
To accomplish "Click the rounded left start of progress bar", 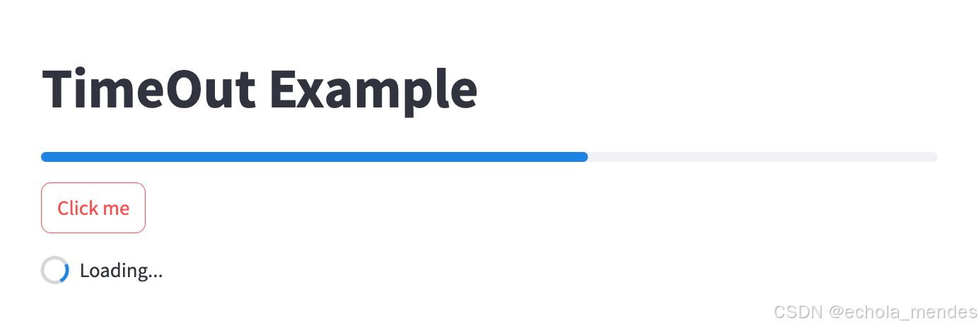I will (45, 157).
